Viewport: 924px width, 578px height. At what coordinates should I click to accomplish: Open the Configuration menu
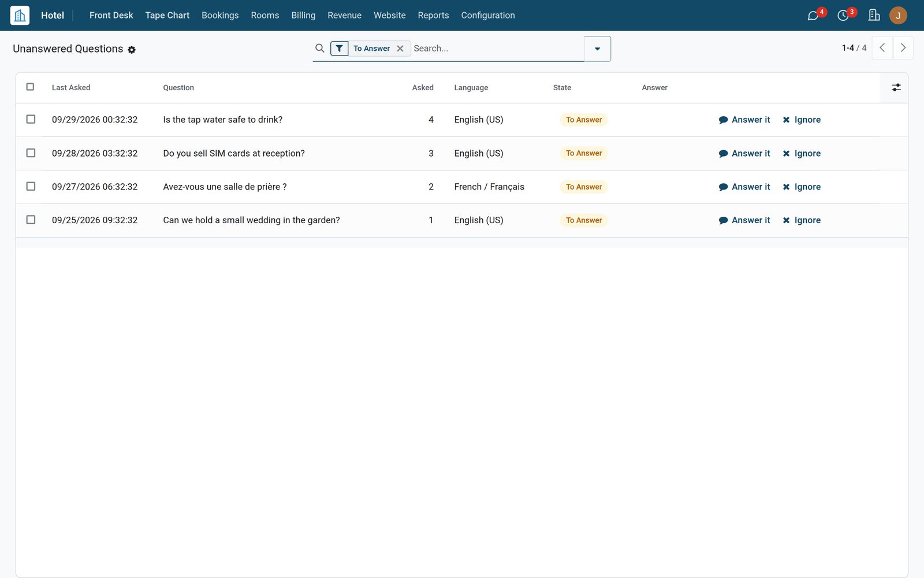pos(488,16)
